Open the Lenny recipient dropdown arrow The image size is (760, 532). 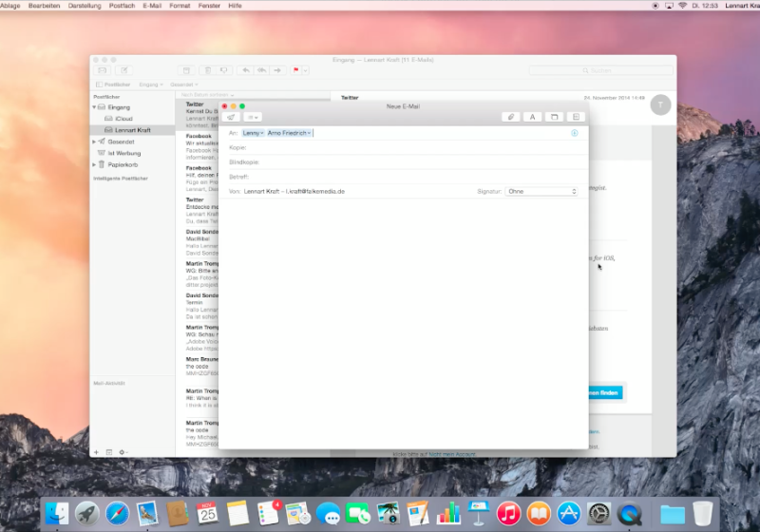point(262,133)
